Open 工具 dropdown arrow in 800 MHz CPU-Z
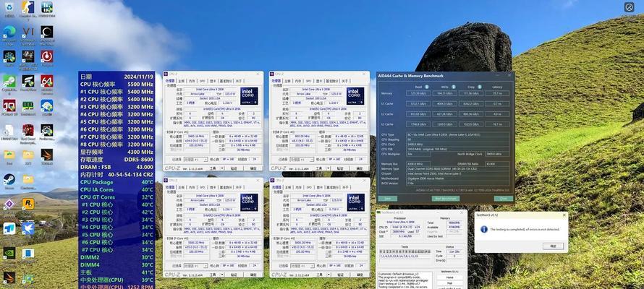644x289 pixels. pyautogui.click(x=329, y=168)
